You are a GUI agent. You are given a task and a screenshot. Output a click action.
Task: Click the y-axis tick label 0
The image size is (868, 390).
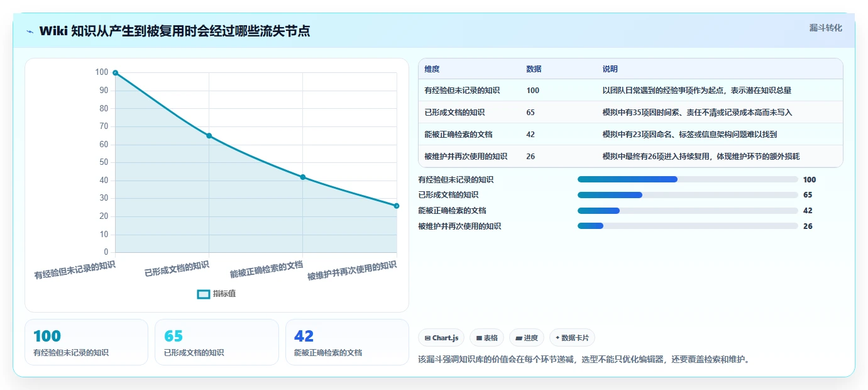(x=106, y=252)
